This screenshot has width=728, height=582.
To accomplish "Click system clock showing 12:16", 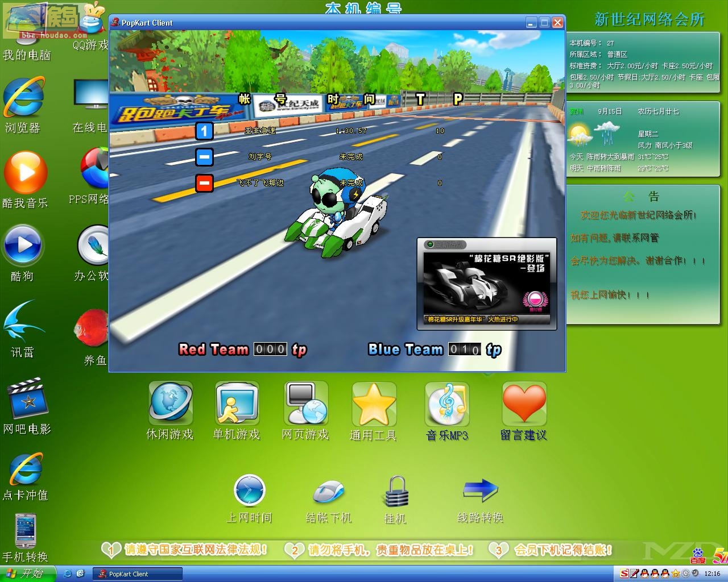I will click(x=712, y=573).
